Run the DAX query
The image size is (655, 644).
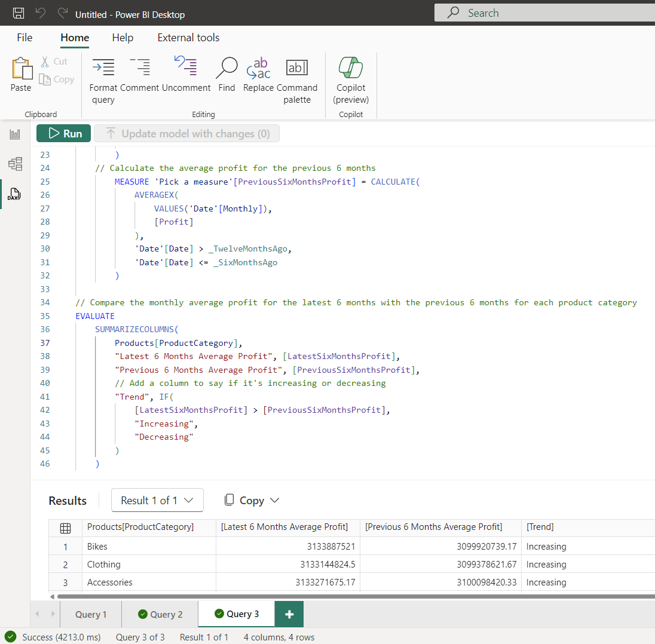coord(63,134)
